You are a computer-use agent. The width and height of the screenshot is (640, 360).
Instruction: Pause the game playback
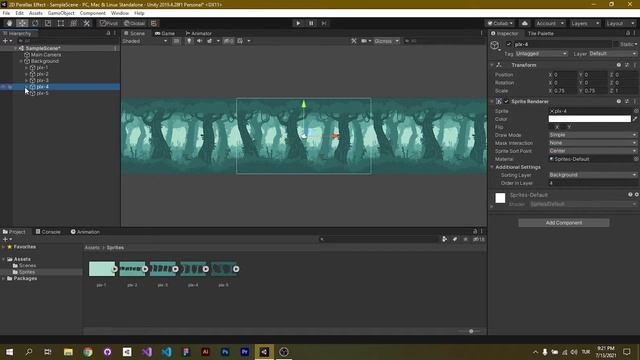click(311, 23)
